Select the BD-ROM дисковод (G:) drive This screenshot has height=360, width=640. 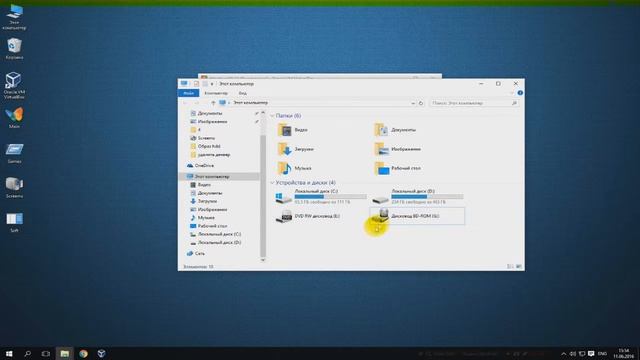(x=417, y=216)
